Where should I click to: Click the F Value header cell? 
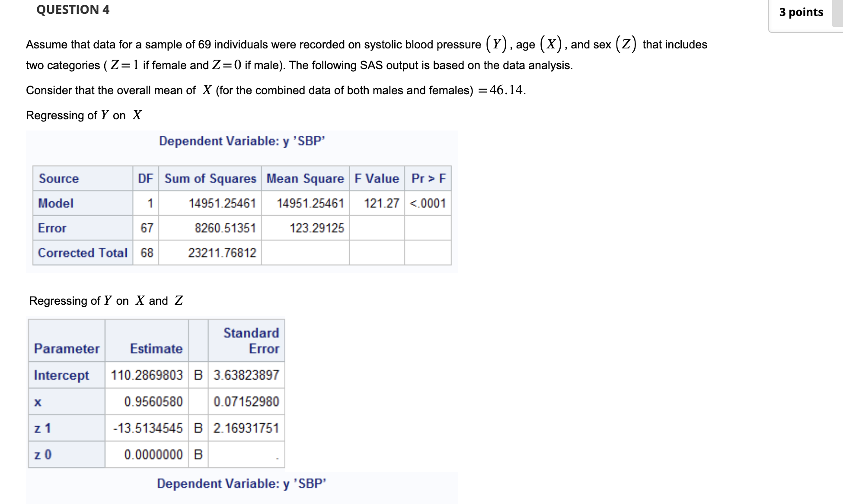click(377, 179)
